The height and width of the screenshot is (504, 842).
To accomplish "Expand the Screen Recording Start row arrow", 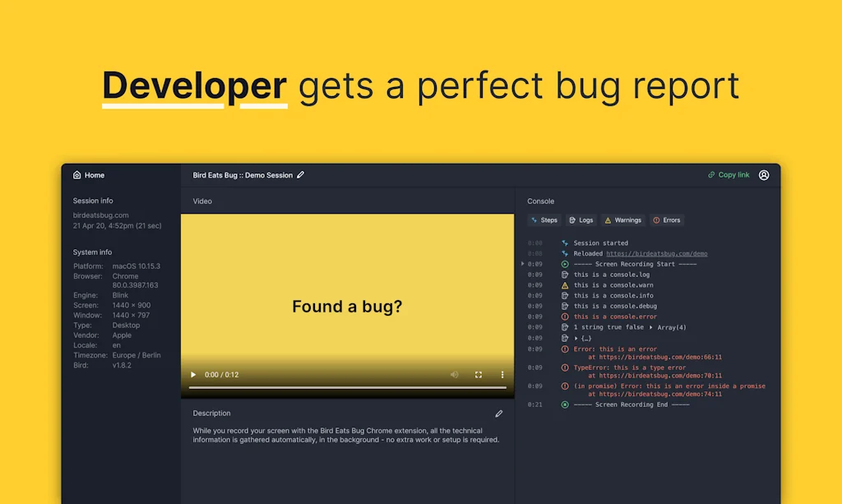I will pyautogui.click(x=523, y=264).
